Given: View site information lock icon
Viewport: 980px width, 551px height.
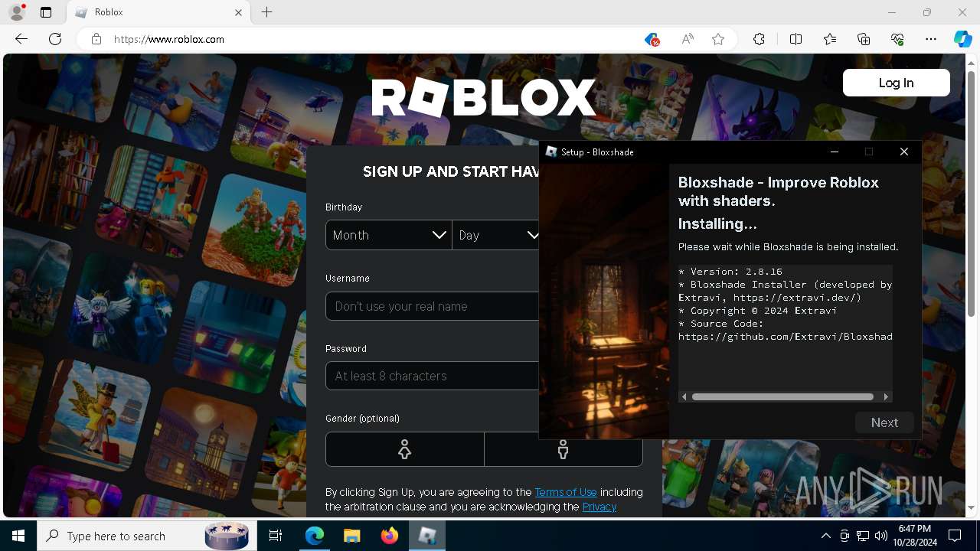Looking at the screenshot, I should coord(96,39).
